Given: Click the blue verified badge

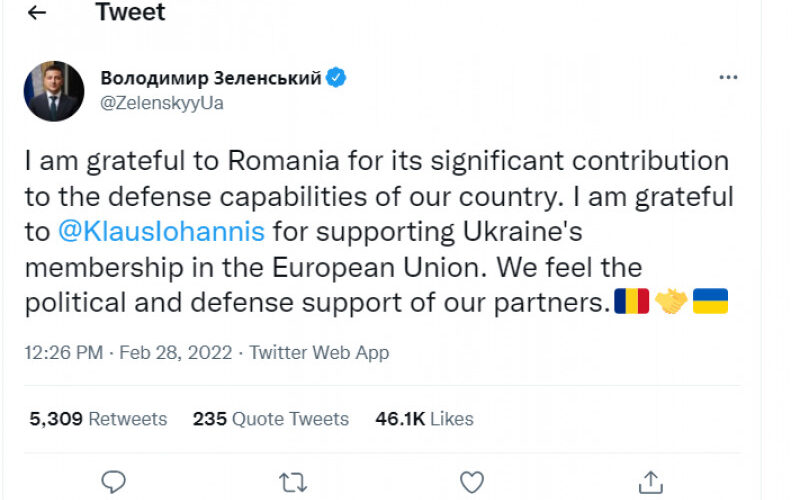Looking at the screenshot, I should (337, 77).
